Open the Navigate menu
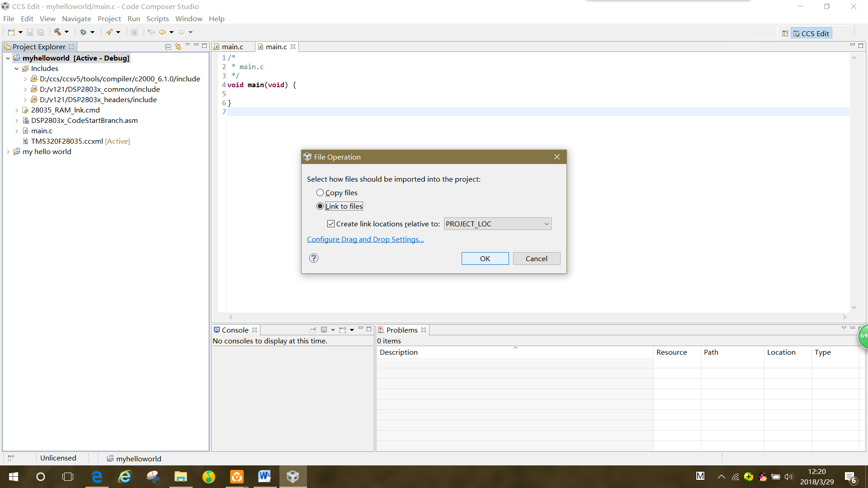The width and height of the screenshot is (868, 488). click(76, 19)
